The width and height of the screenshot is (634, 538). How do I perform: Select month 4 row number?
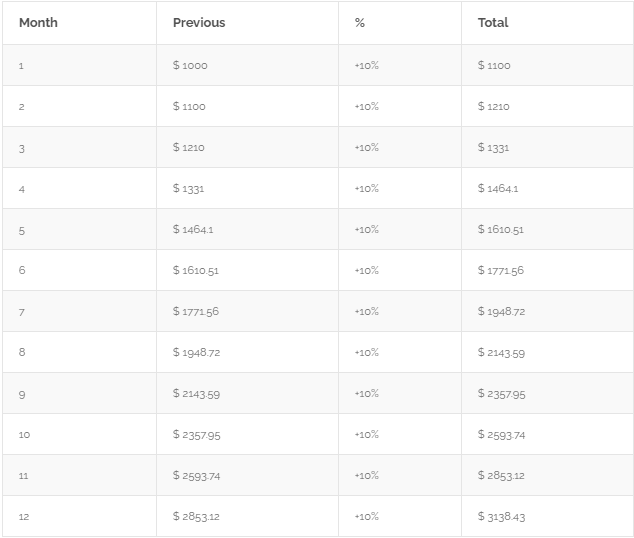coord(21,189)
